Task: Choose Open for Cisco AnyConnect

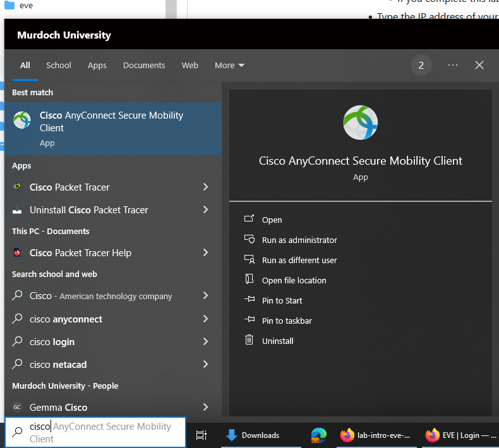Action: point(272,220)
